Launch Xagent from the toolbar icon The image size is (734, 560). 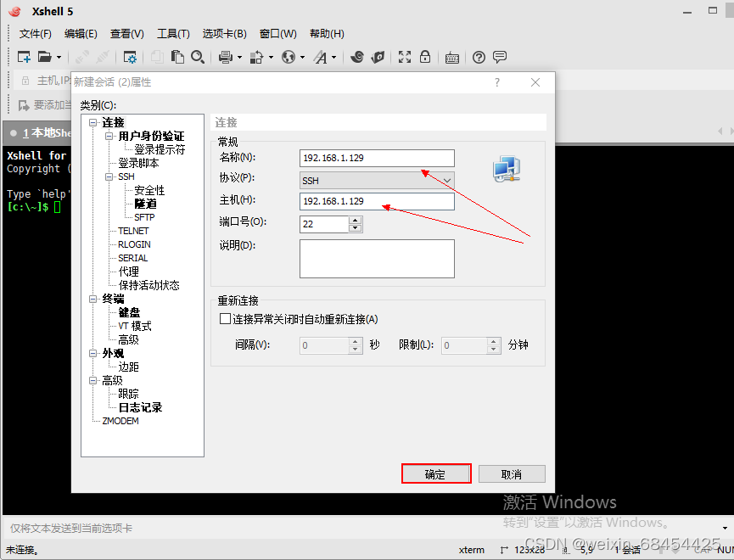pyautogui.click(x=378, y=57)
